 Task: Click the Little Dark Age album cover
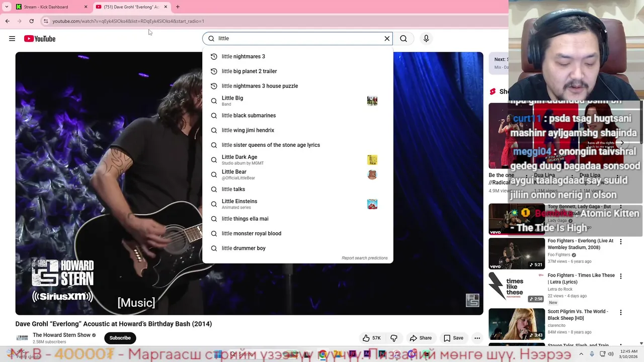pos(372,160)
